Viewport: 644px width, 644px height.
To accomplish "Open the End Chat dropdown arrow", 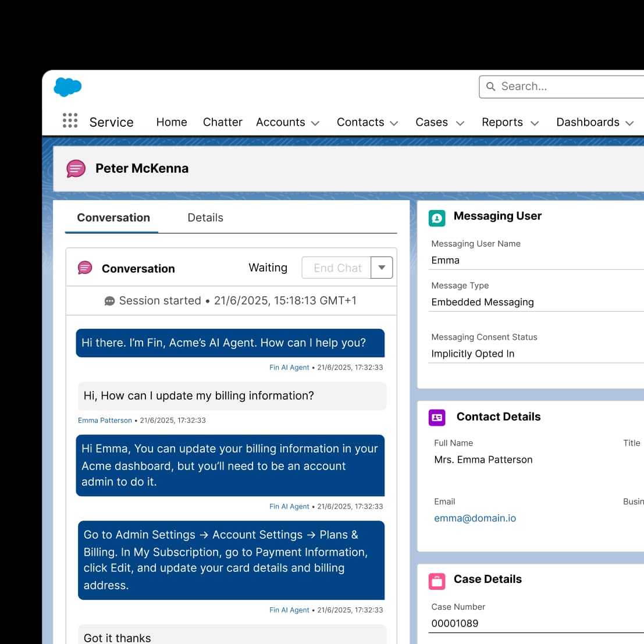I will [x=382, y=268].
